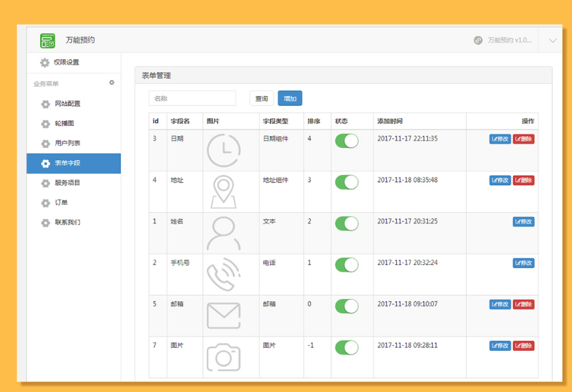Disable status switch for 图片 field row
The height and width of the screenshot is (392, 572).
[x=346, y=347]
